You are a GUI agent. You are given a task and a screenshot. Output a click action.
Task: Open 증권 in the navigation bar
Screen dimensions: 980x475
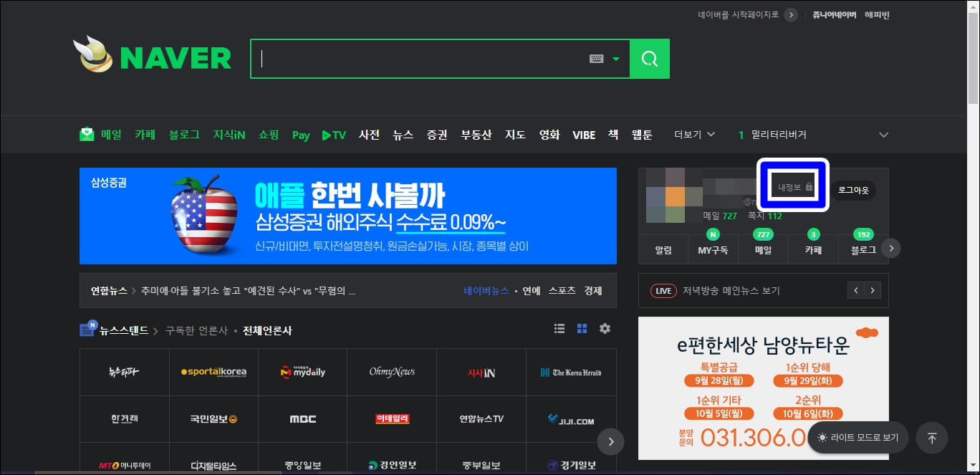[437, 135]
